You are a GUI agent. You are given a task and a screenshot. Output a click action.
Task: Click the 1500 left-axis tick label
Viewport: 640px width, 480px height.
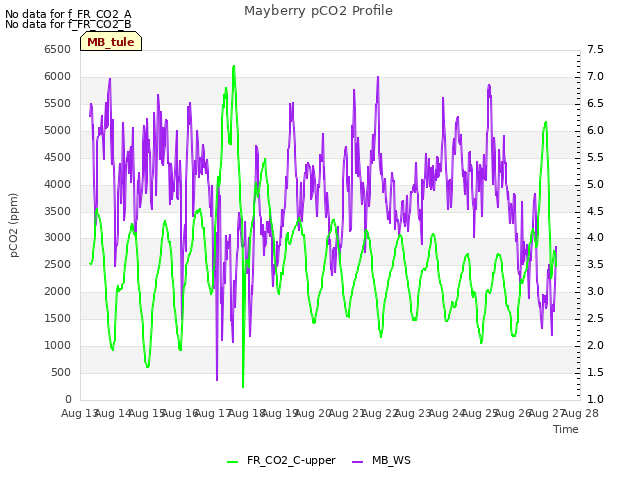[x=58, y=318]
